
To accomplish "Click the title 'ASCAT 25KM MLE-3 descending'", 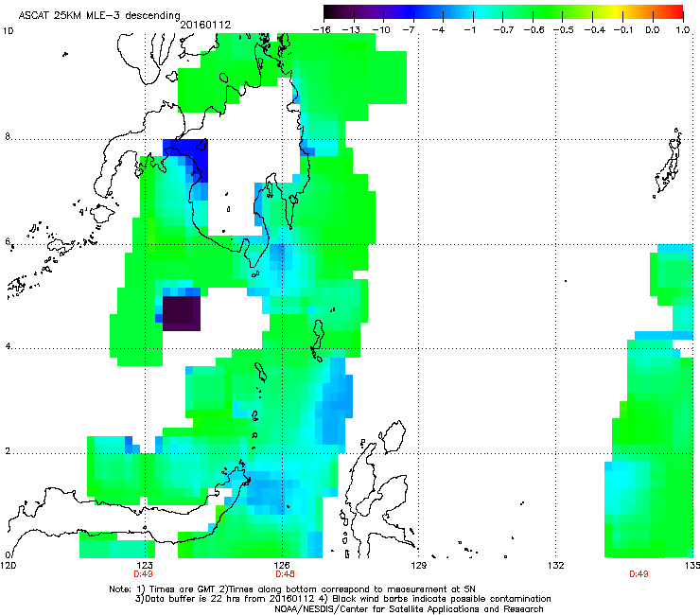I will 99,15.
